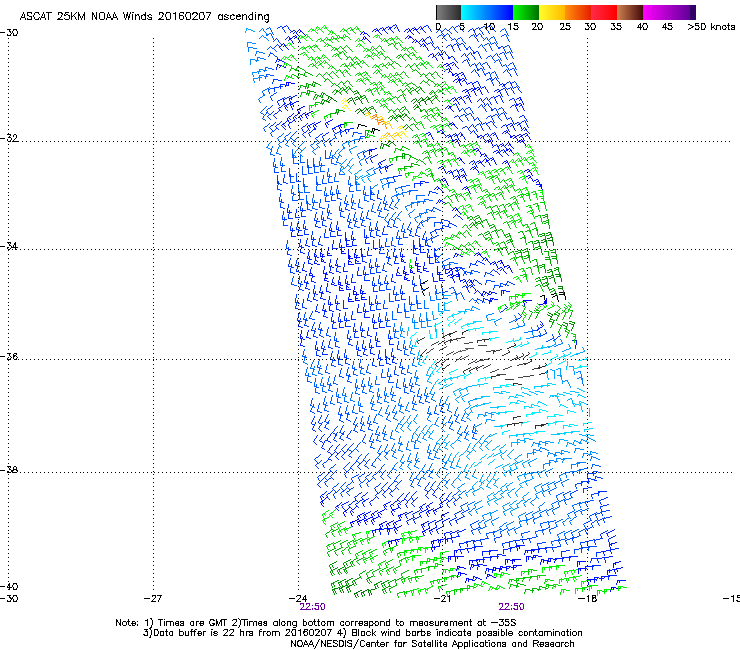Click the purple '22:50' time right of -21 longitude

[512, 607]
